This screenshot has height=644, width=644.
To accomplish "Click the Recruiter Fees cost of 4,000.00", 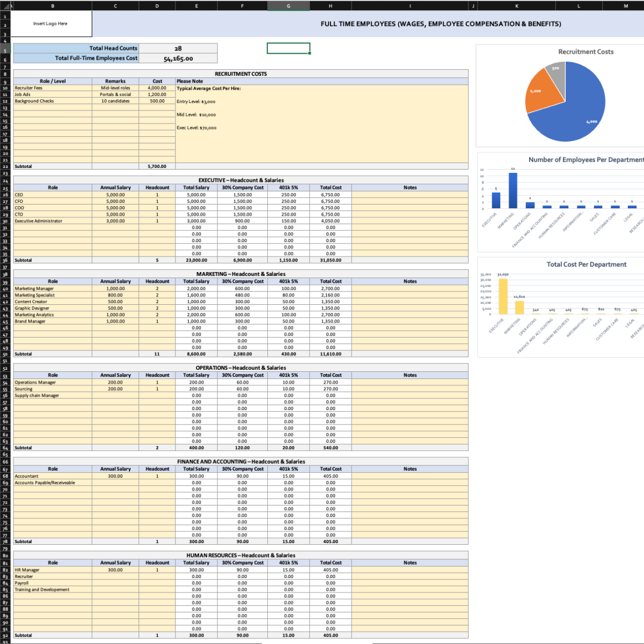I will [157, 87].
